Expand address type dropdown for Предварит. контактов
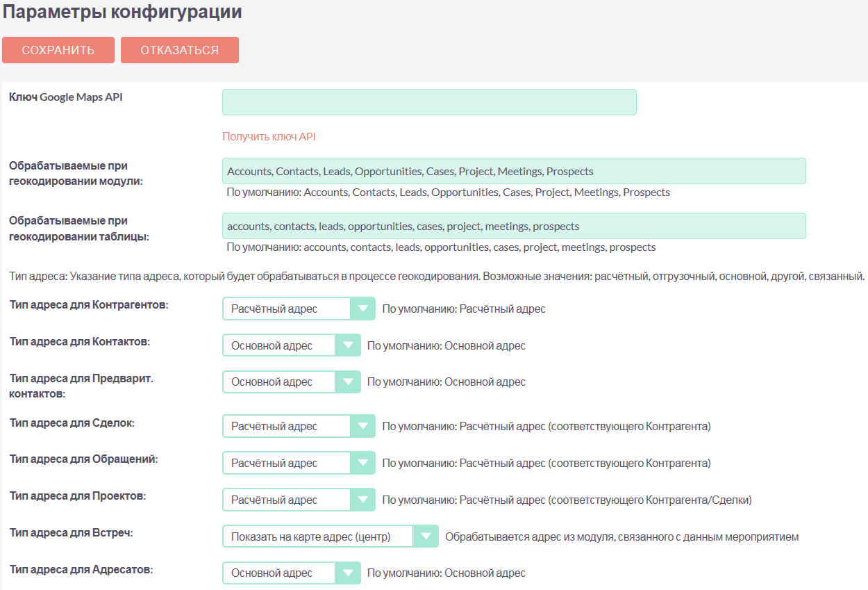Viewport: 868px width, 590px height. 292,382
